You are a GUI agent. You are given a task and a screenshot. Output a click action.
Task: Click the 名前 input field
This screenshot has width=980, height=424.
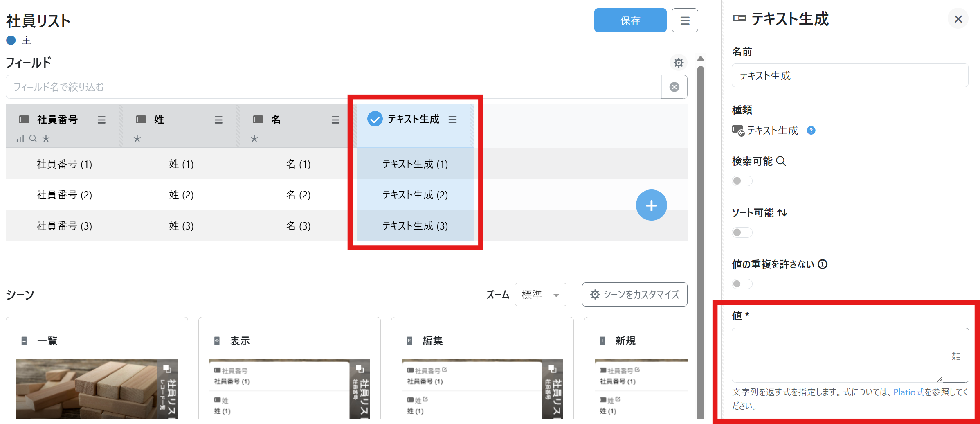point(850,76)
